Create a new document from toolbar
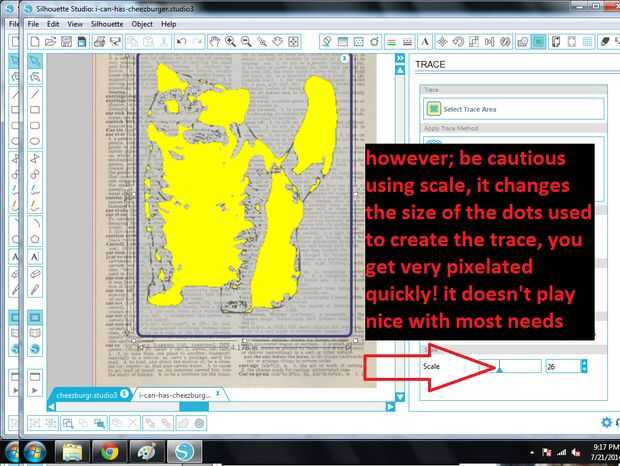 click(34, 42)
